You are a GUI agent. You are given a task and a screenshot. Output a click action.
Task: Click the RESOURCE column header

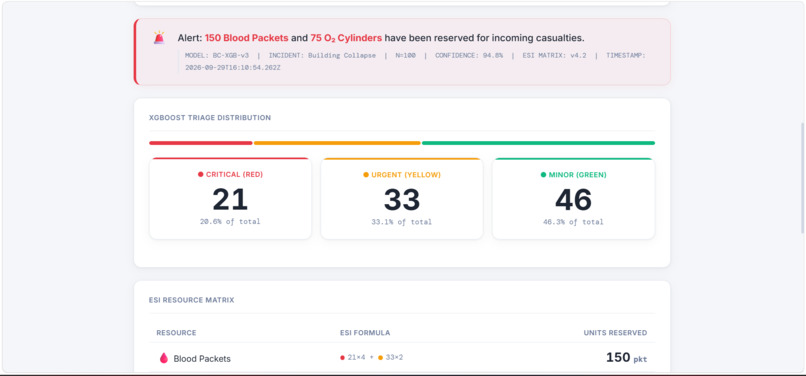(176, 333)
